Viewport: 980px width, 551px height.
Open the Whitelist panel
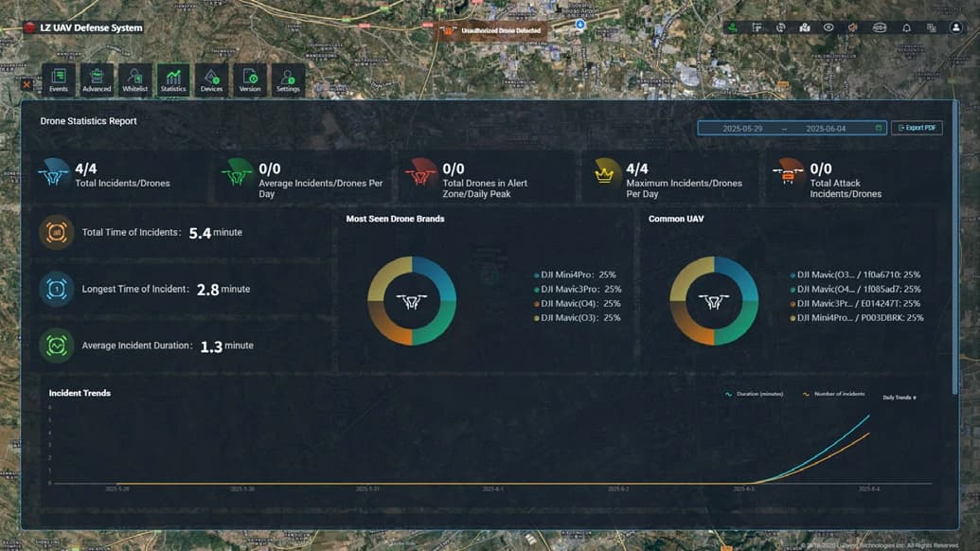[x=135, y=80]
